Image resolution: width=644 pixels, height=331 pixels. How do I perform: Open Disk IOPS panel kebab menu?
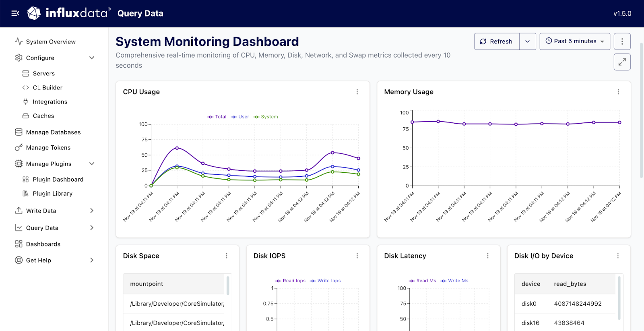click(x=357, y=256)
